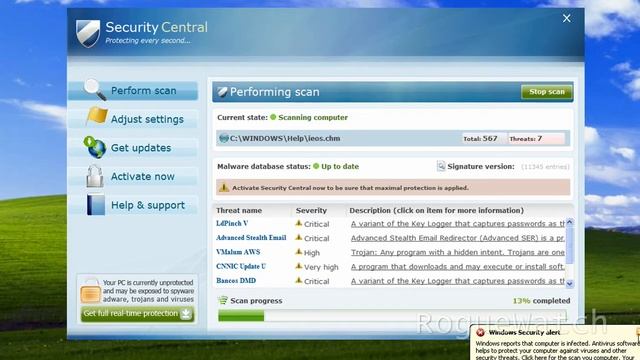The width and height of the screenshot is (640, 360).
Task: Click the Threat name column header
Action: click(239, 211)
